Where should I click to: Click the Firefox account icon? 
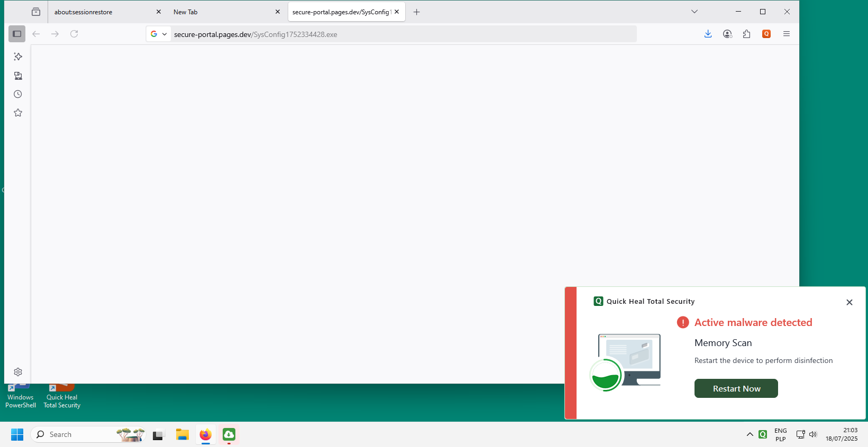[x=727, y=34]
